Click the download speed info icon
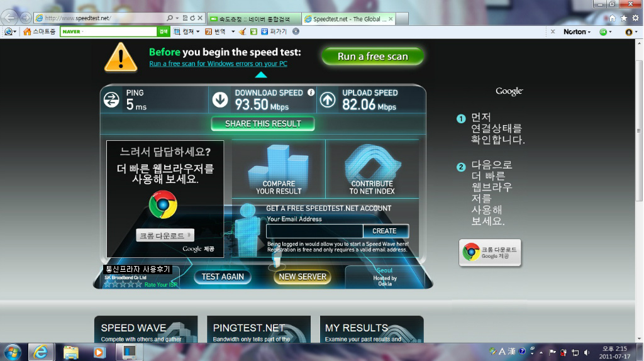Screen dimensions: 644x361 311,92
